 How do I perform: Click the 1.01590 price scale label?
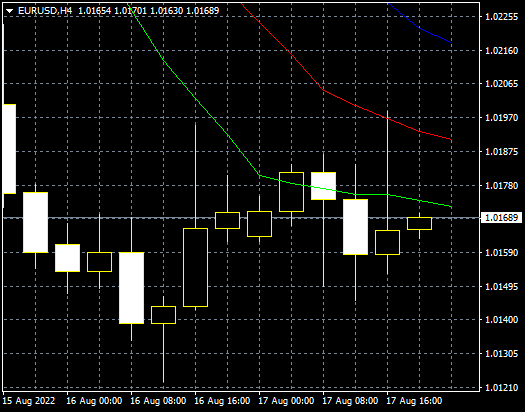(502, 253)
